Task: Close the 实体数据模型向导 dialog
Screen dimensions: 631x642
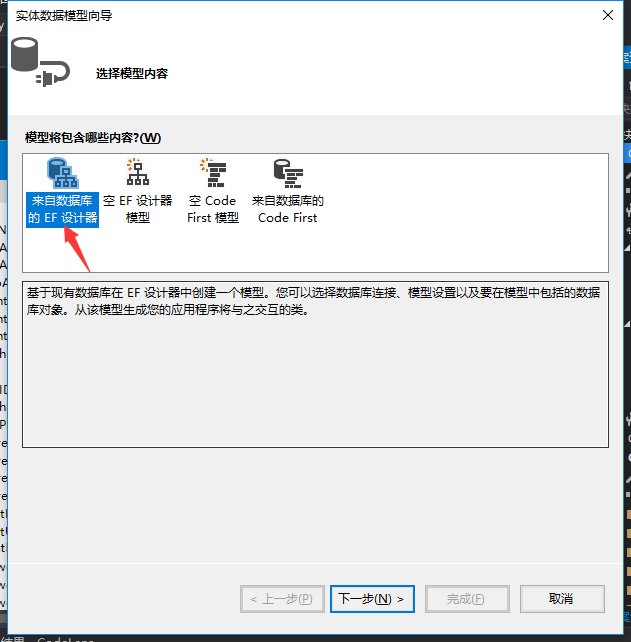Action: (x=608, y=15)
